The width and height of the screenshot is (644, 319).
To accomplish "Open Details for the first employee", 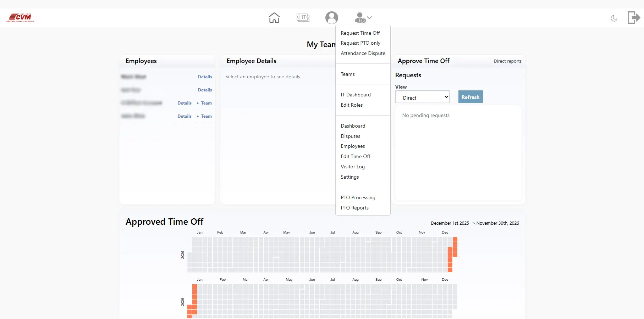I will point(205,77).
